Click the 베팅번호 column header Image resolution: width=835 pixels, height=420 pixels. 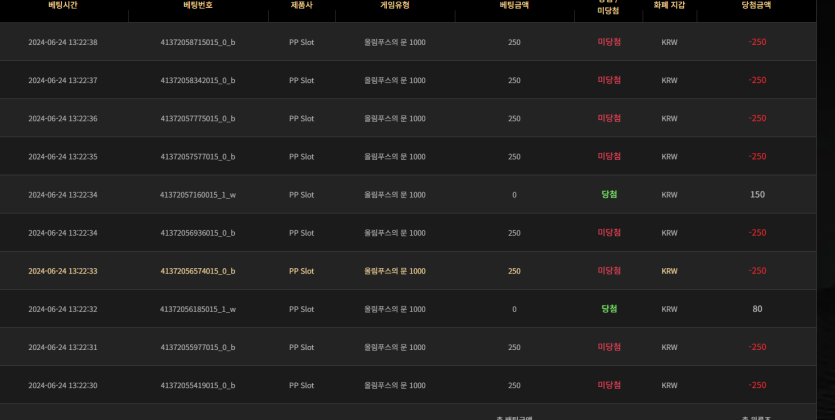click(x=198, y=5)
